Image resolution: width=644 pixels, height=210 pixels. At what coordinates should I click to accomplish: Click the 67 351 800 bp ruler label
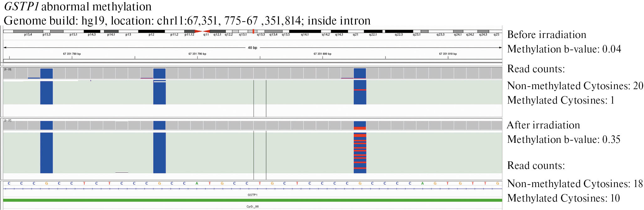point(322,54)
